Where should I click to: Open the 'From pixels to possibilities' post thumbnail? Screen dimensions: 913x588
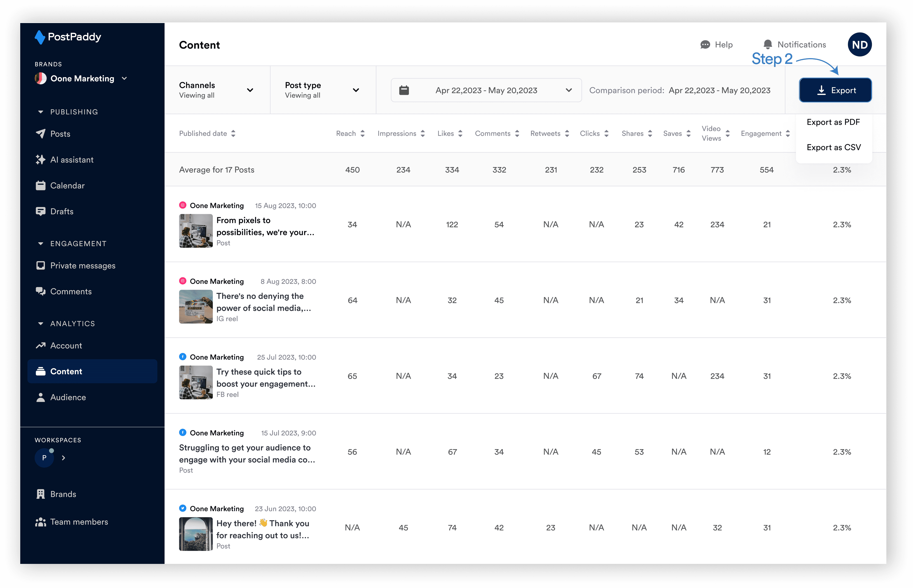(196, 231)
